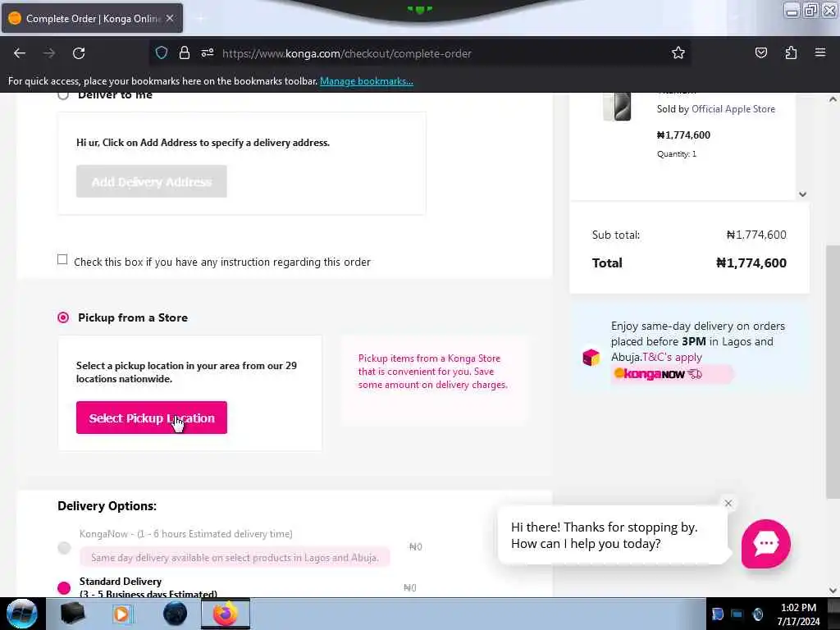Open the extensions puzzle icon
The image size is (840, 630).
tap(791, 53)
